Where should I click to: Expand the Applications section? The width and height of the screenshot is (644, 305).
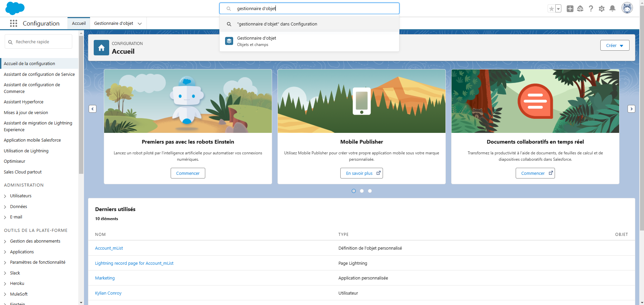pyautogui.click(x=5, y=252)
